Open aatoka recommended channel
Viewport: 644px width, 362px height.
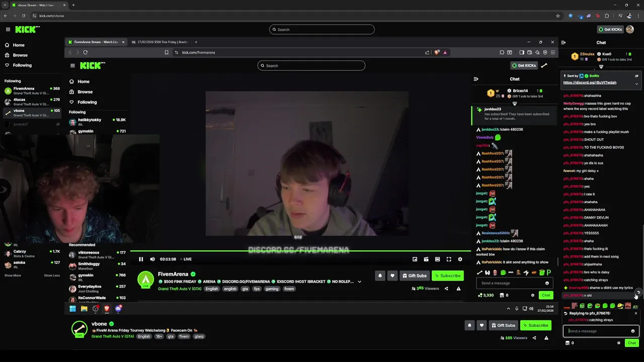point(32,264)
